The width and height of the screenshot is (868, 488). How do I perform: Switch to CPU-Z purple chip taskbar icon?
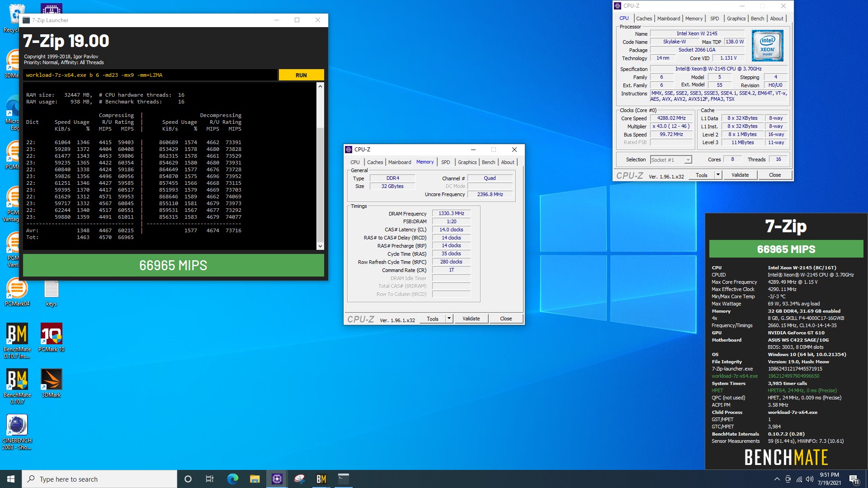click(277, 479)
